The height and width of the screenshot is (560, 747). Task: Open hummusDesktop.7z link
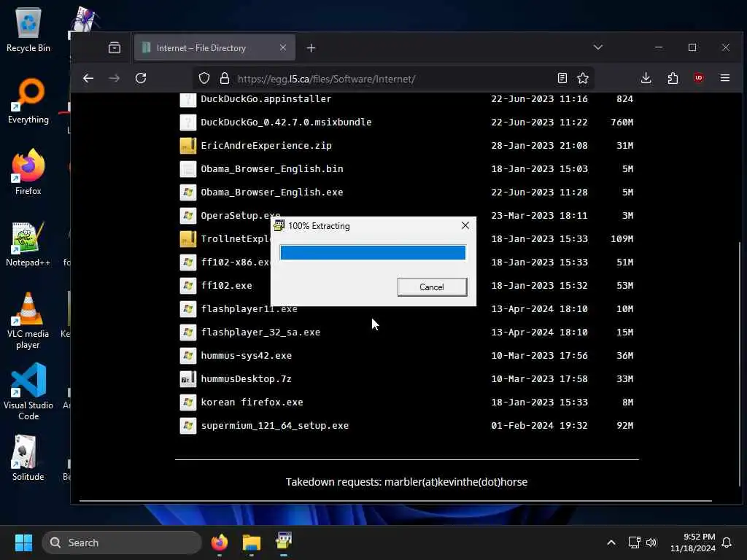(x=246, y=379)
